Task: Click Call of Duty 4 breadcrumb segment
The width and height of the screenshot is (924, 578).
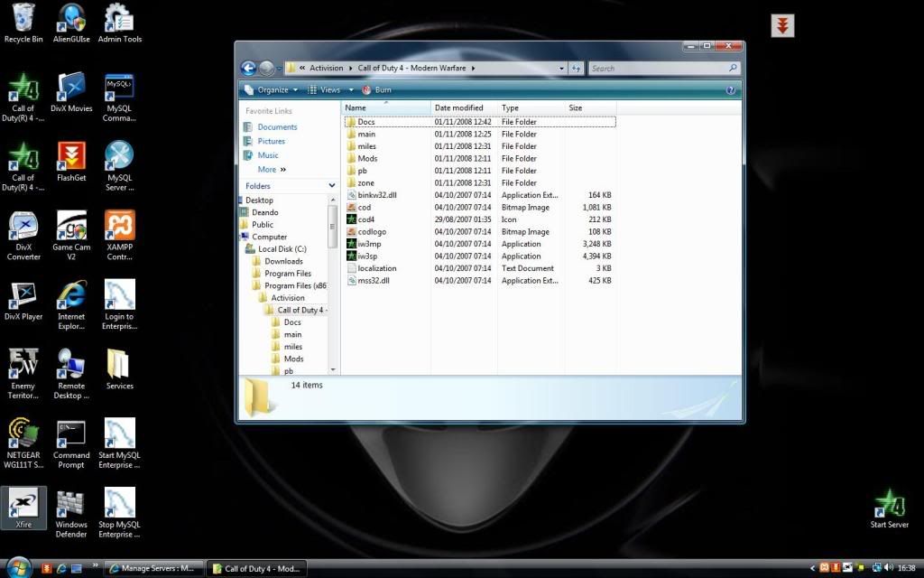Action: 411,68
